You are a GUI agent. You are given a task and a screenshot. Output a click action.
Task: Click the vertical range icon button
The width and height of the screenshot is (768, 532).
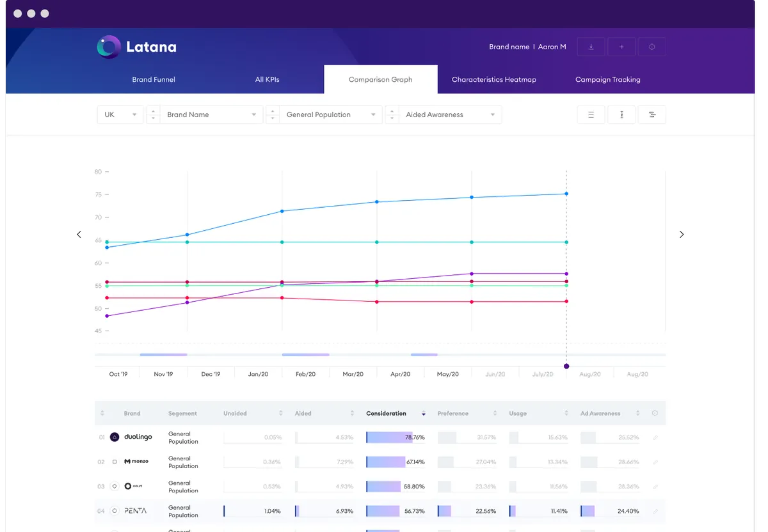(621, 114)
